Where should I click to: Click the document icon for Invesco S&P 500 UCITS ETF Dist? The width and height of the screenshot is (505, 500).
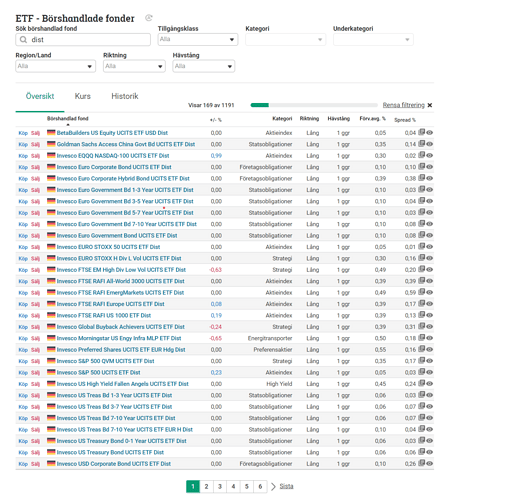coord(421,372)
